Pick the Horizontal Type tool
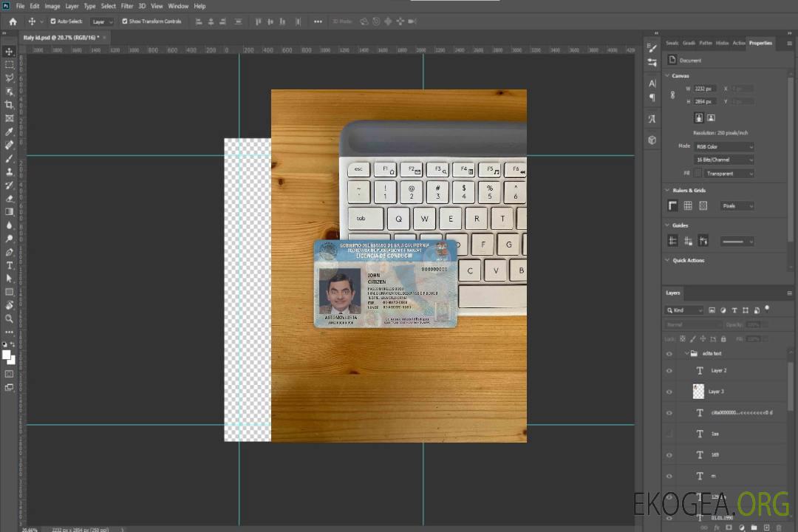Image resolution: width=798 pixels, height=532 pixels. 10,265
